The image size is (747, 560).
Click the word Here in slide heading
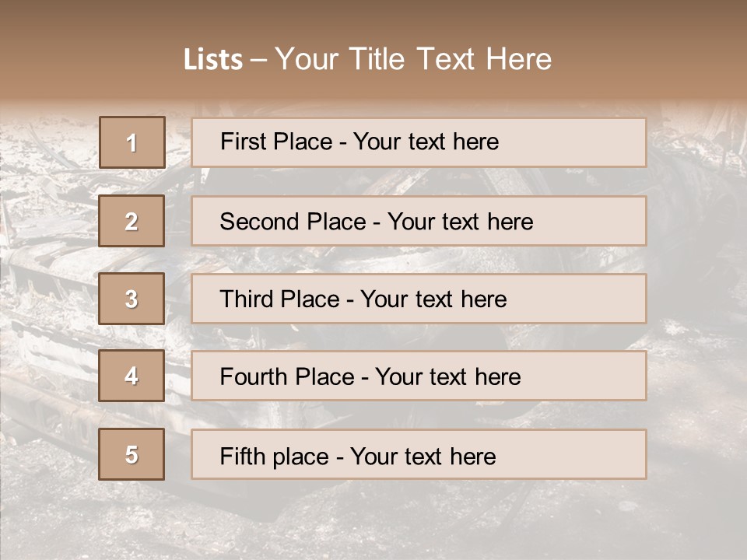click(517, 60)
